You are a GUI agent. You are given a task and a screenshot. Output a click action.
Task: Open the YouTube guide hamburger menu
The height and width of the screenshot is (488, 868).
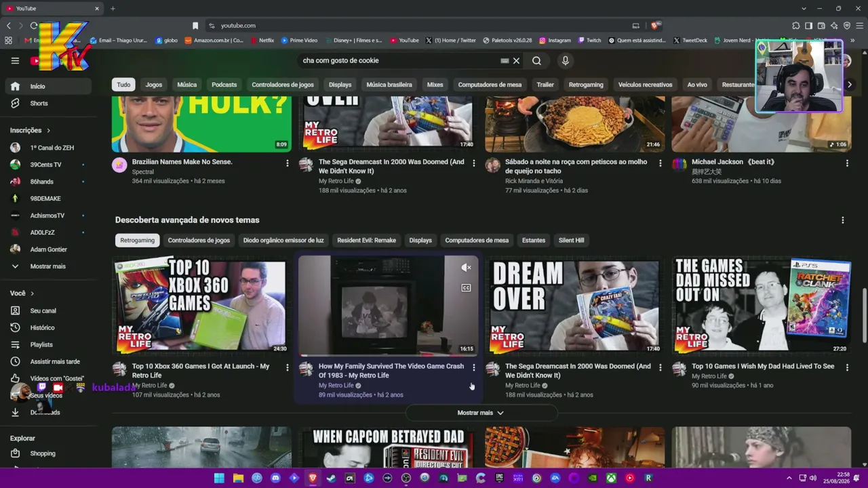[x=15, y=60]
